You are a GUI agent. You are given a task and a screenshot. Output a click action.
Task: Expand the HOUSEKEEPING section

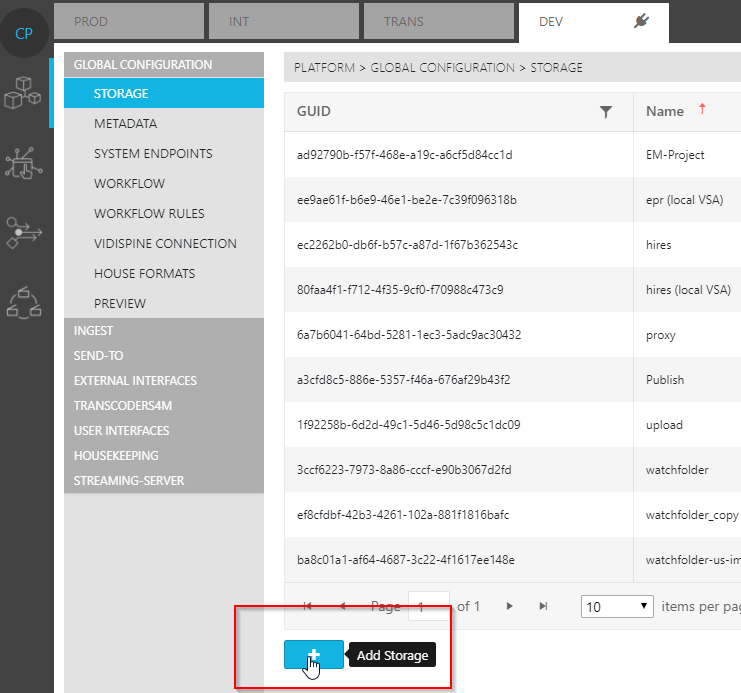[116, 456]
